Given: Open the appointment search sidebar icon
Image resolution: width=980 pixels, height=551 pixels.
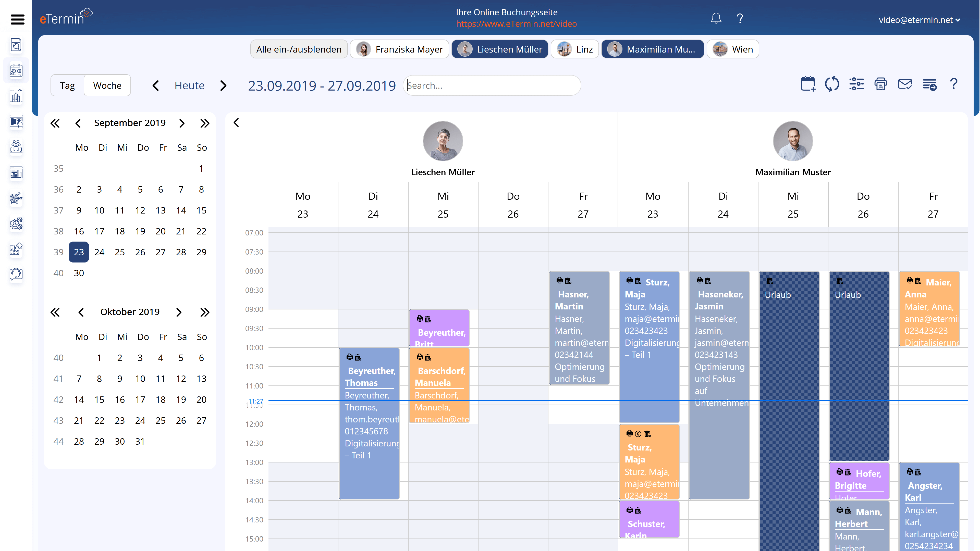Looking at the screenshot, I should pos(16,45).
